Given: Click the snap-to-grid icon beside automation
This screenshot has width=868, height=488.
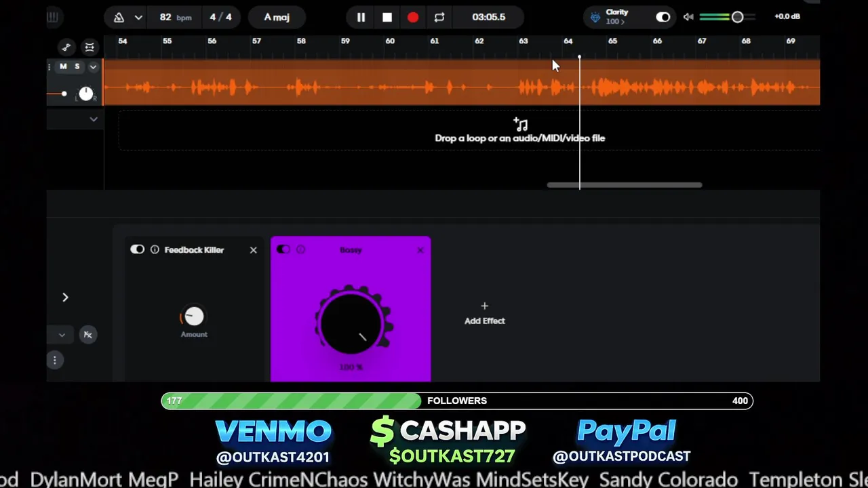Looking at the screenshot, I should (x=90, y=47).
